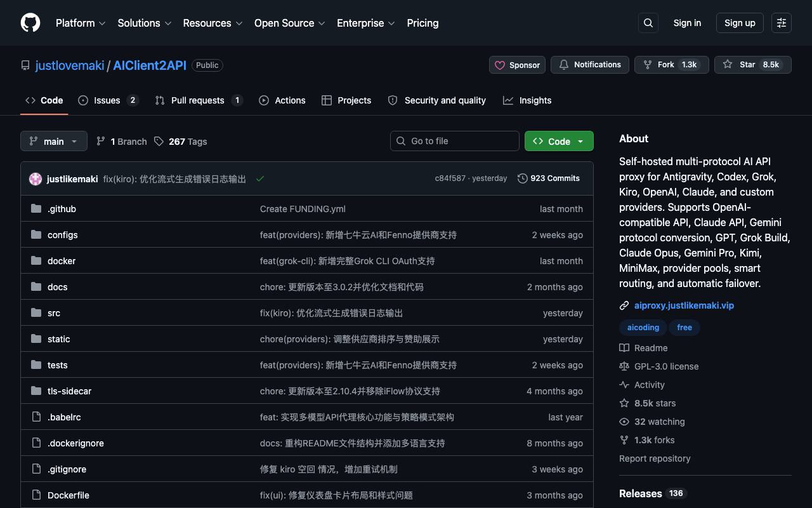This screenshot has width=812, height=508.
Task: Switch to the Insights tab
Action: tap(527, 100)
